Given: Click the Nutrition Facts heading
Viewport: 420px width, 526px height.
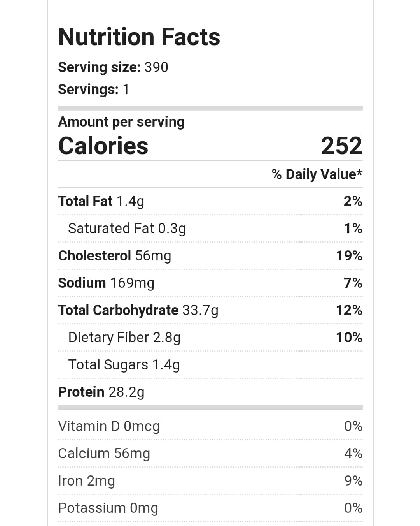Looking at the screenshot, I should tap(139, 37).
